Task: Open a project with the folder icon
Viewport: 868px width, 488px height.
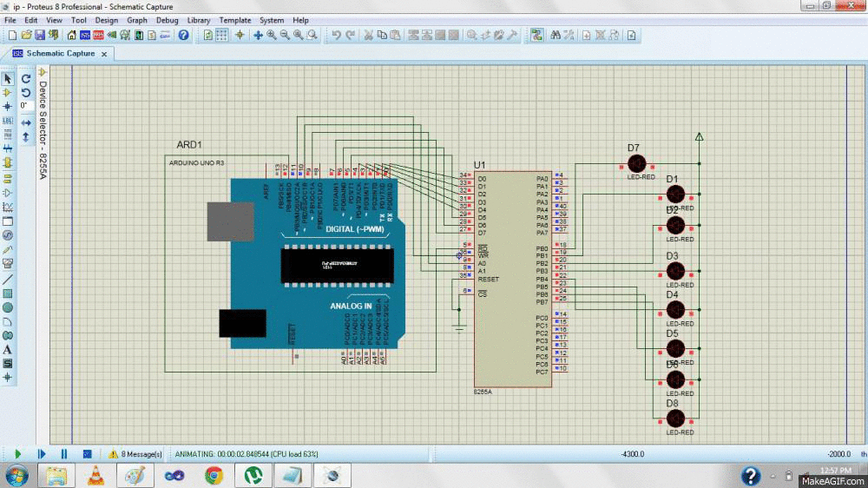Action: [26, 36]
